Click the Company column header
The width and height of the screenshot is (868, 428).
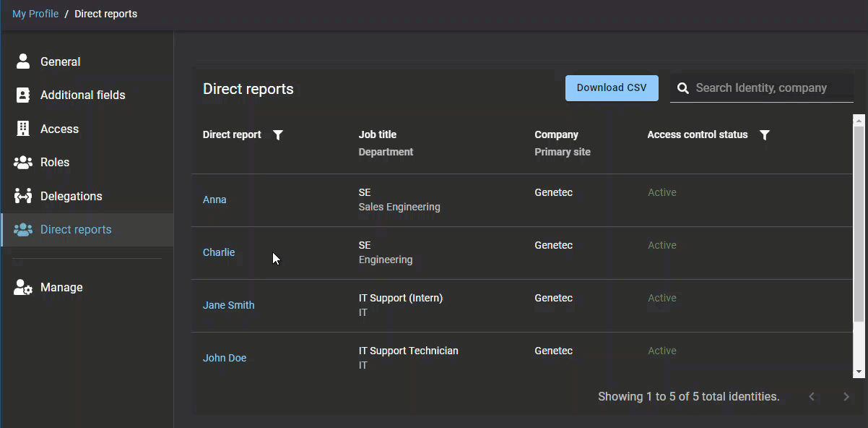(556, 134)
